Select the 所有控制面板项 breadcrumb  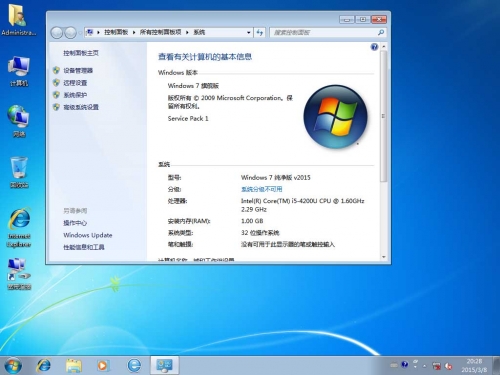tap(160, 32)
